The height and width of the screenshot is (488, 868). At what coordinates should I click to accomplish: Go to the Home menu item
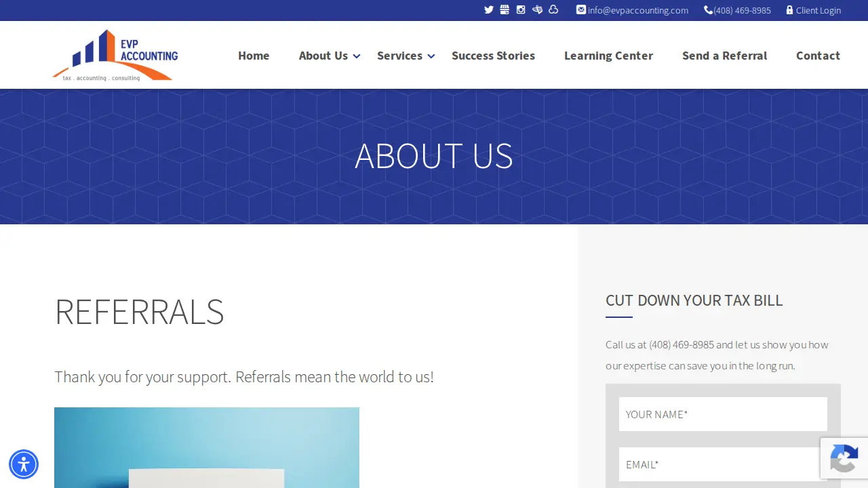[x=254, y=56]
